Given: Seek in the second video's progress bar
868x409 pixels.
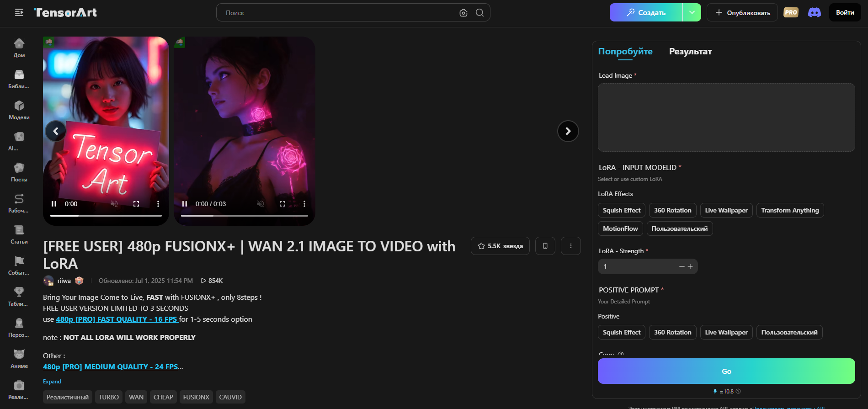Looking at the screenshot, I should click(245, 215).
